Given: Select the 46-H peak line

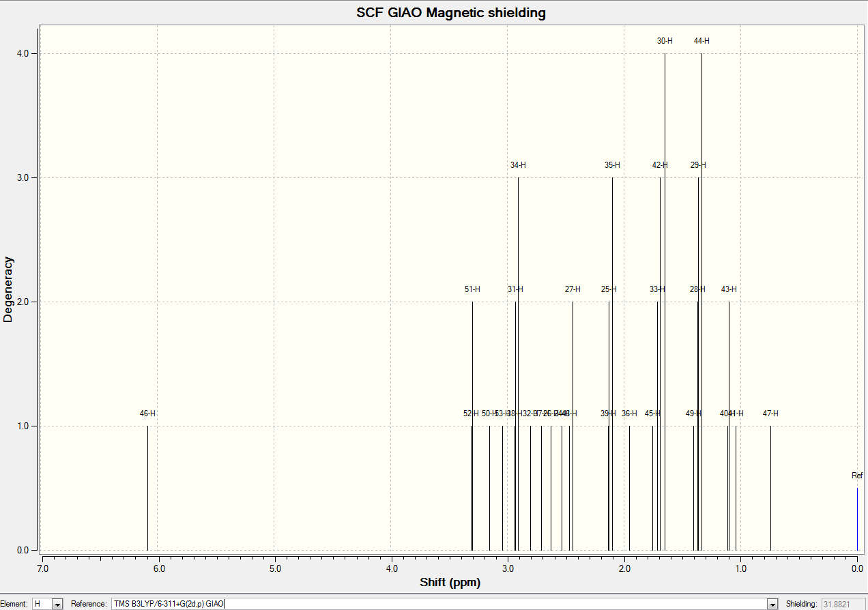Looking at the screenshot, I should click(147, 488).
